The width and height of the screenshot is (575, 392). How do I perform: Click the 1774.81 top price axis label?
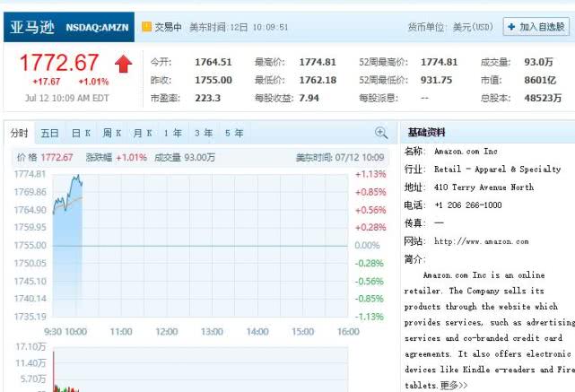click(x=30, y=174)
